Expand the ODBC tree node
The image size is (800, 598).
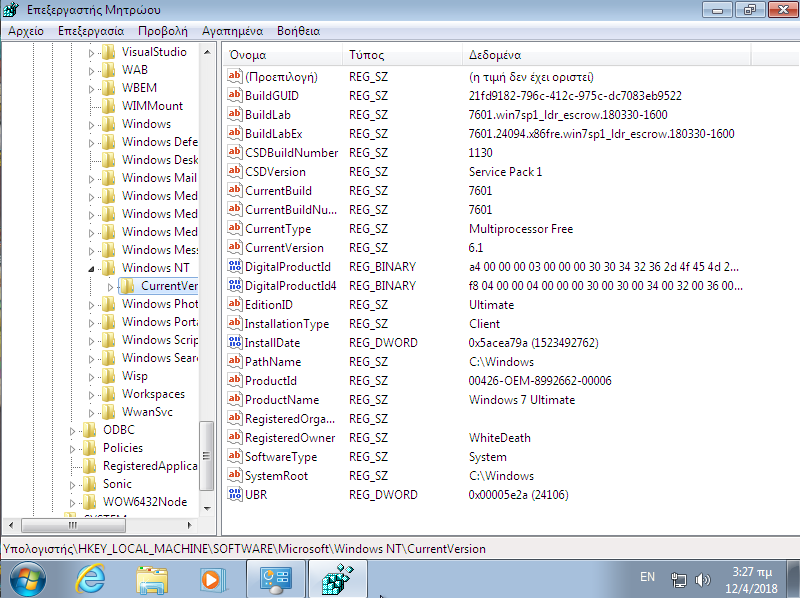(x=72, y=431)
